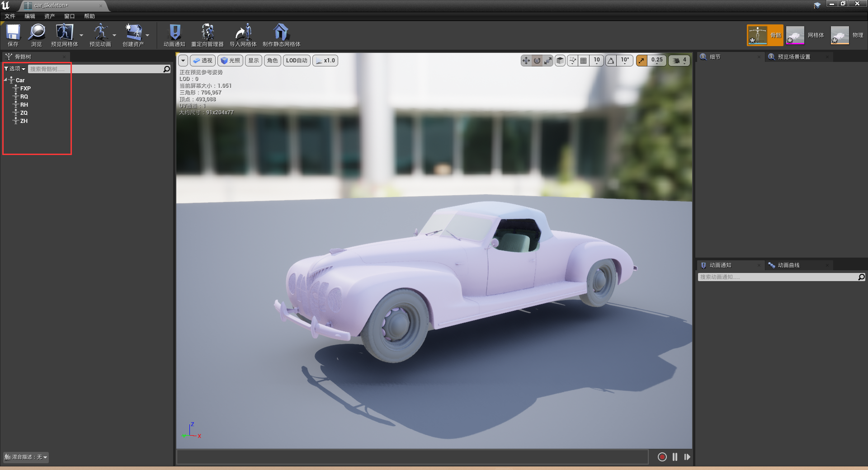Click the record animation button
The height and width of the screenshot is (470, 868).
point(662,457)
